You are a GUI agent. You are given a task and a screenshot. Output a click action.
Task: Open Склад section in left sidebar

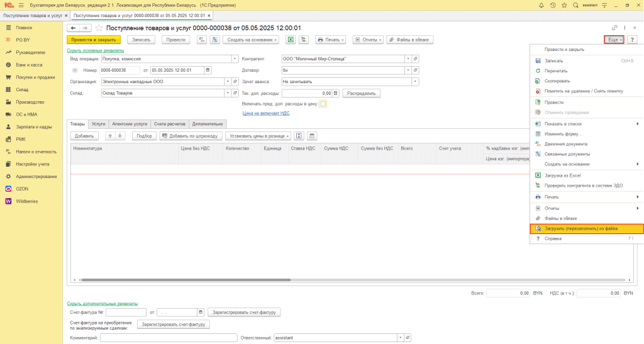[22, 89]
